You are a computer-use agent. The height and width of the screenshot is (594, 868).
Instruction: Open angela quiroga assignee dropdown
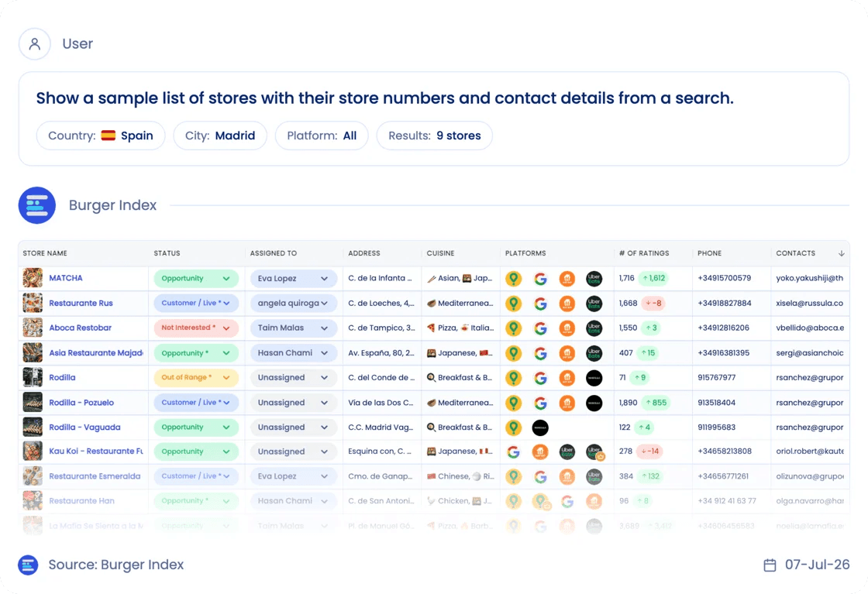(x=294, y=303)
